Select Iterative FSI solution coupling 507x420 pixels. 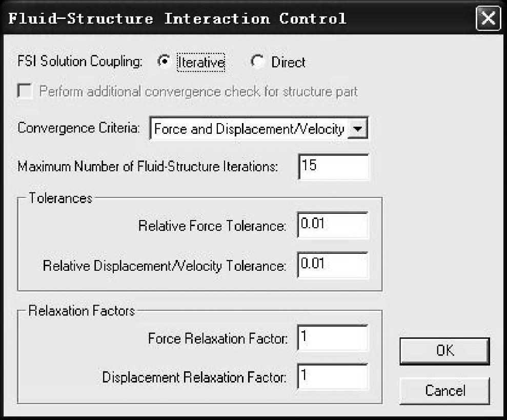[x=164, y=62]
